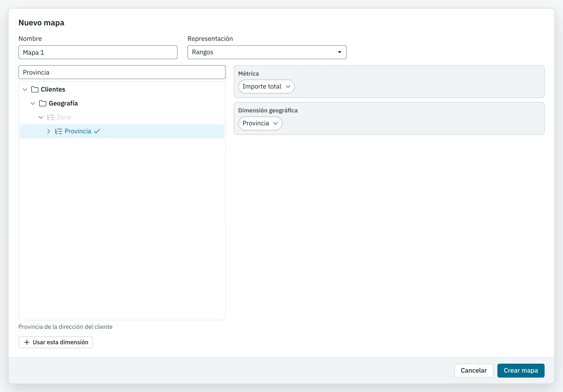Open the Representación dropdown showing Rangos

coord(267,52)
